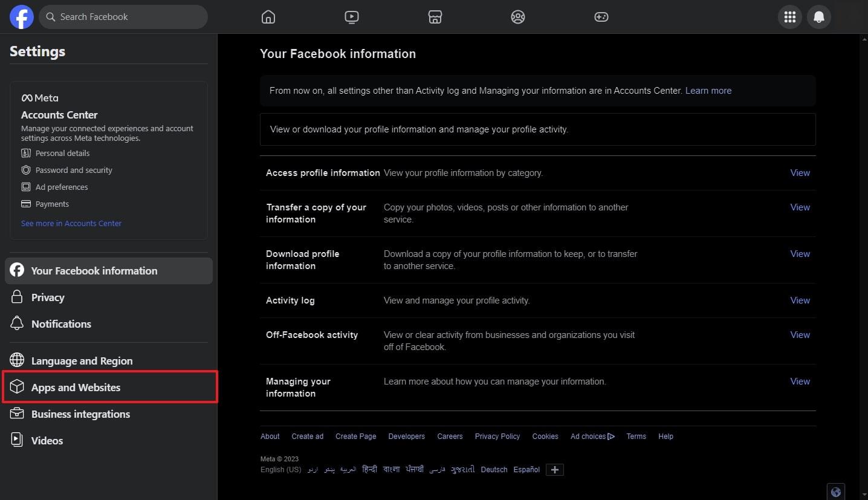The width and height of the screenshot is (868, 500).
Task: Open Watch from the top navigation
Action: [x=351, y=17]
